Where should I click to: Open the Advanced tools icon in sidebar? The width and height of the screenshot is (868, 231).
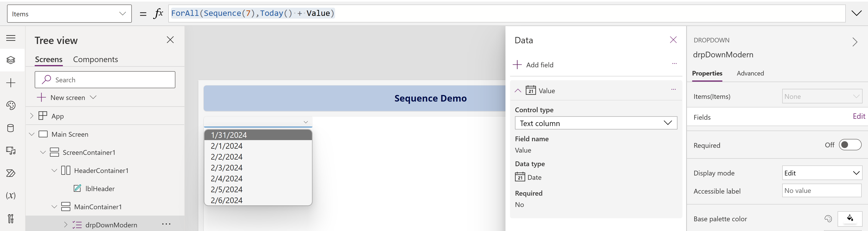pyautogui.click(x=11, y=219)
